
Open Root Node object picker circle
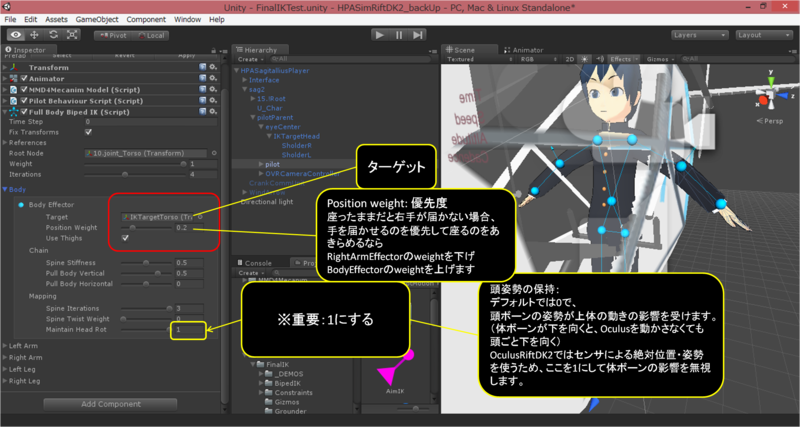(214, 153)
